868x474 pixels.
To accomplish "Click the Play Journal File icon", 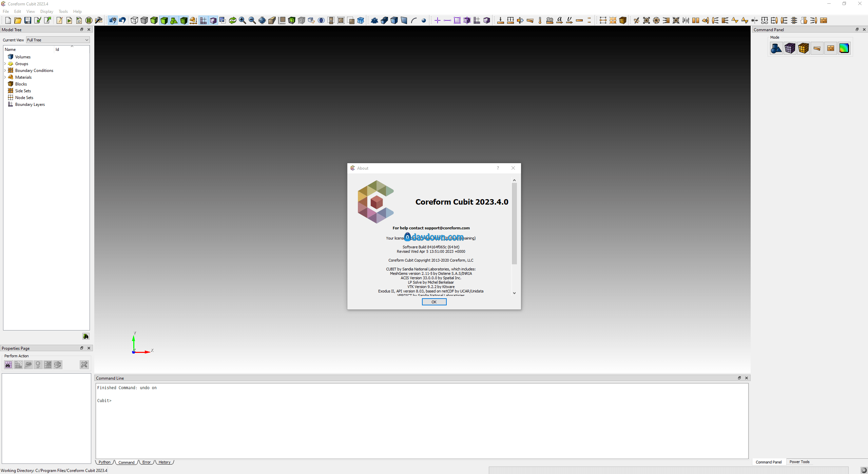I will coord(69,20).
